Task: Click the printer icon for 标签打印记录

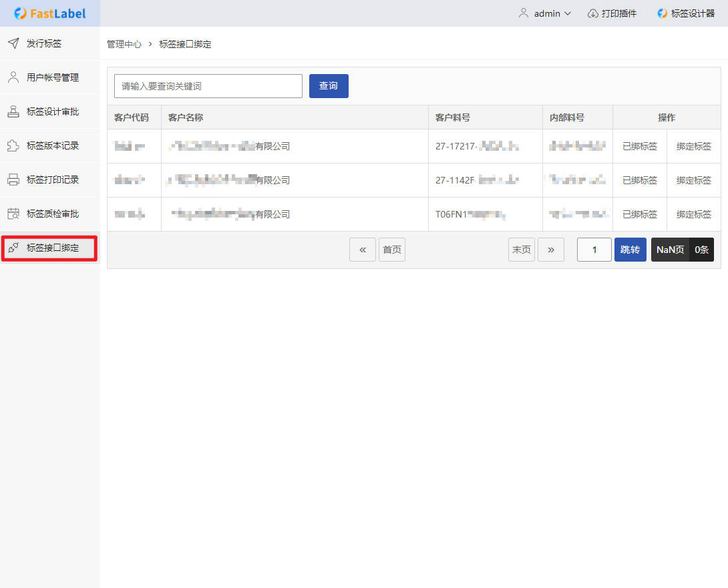Action: point(13,180)
